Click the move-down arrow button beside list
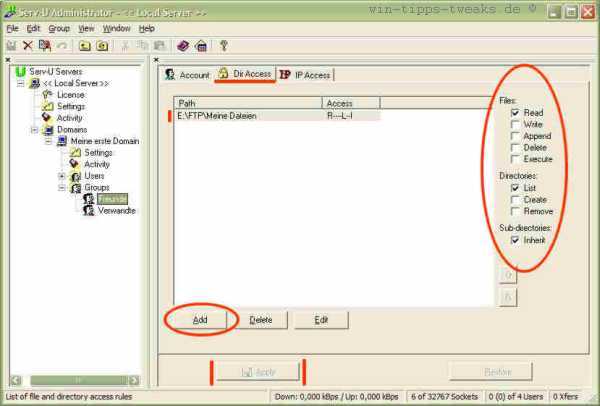Screen dimensions: 600x406 point(508,298)
